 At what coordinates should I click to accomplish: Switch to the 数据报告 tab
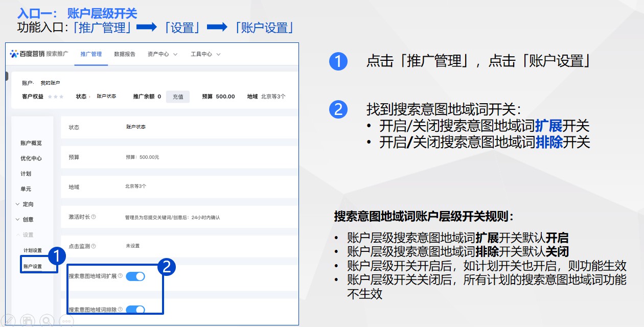pyautogui.click(x=125, y=54)
